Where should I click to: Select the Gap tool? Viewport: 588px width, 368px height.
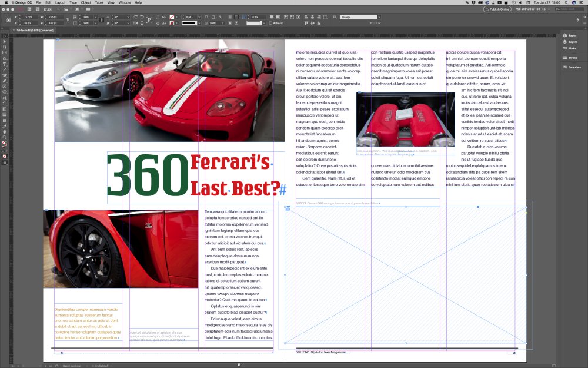coord(5,52)
